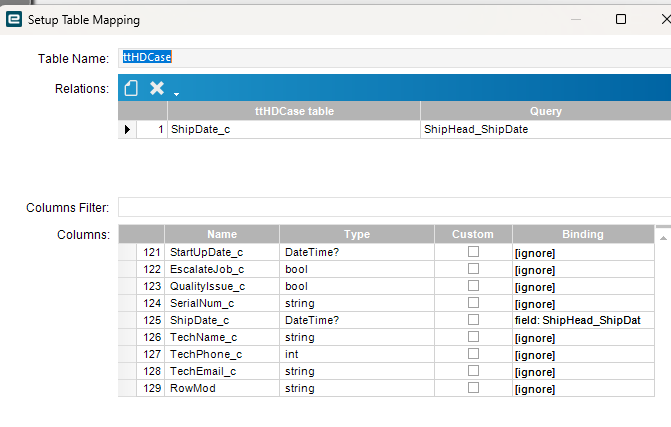
Task: Open Binding dropdown for SerialNum_c row
Action: click(583, 303)
